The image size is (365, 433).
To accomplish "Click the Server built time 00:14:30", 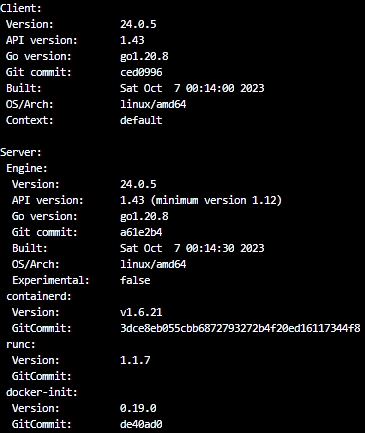I will point(210,248).
